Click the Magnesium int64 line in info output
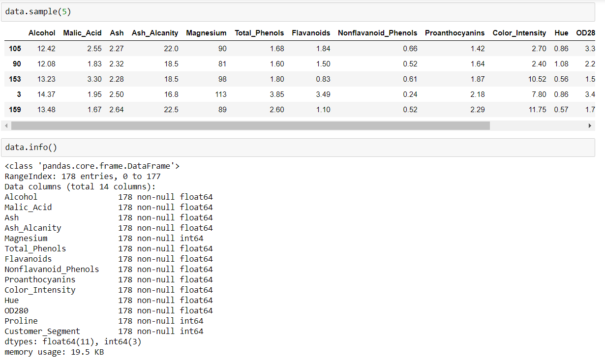 (104, 238)
